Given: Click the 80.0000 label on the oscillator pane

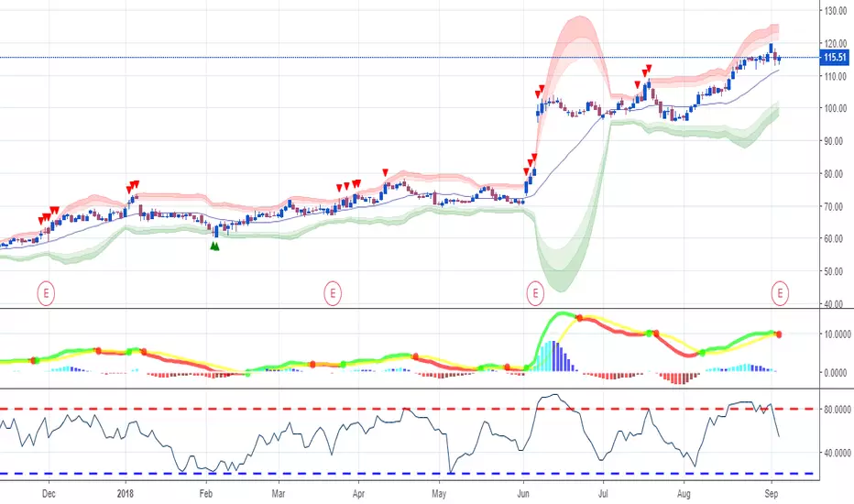Looking at the screenshot, I should click(x=836, y=410).
